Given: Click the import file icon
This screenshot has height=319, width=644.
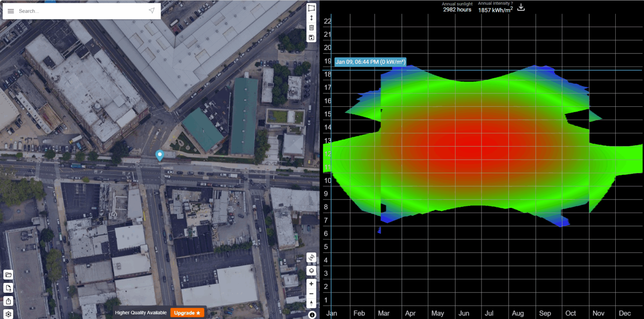Looking at the screenshot, I should click(9, 288).
